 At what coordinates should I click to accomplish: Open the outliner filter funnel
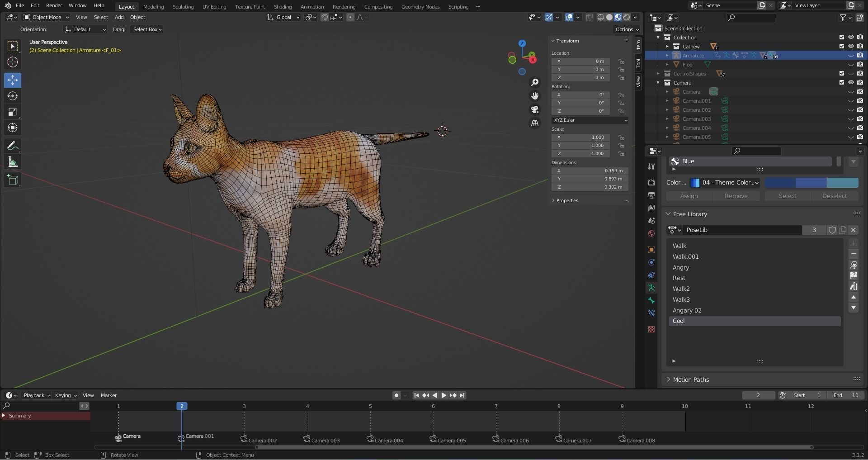843,18
